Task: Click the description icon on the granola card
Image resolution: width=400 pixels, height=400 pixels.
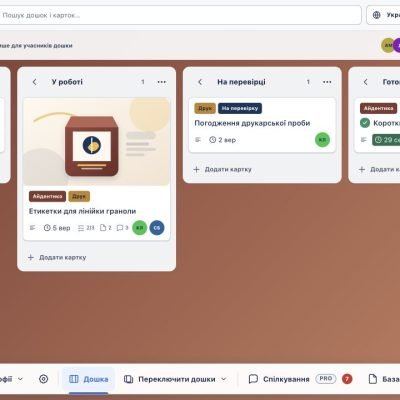Action: (32, 228)
